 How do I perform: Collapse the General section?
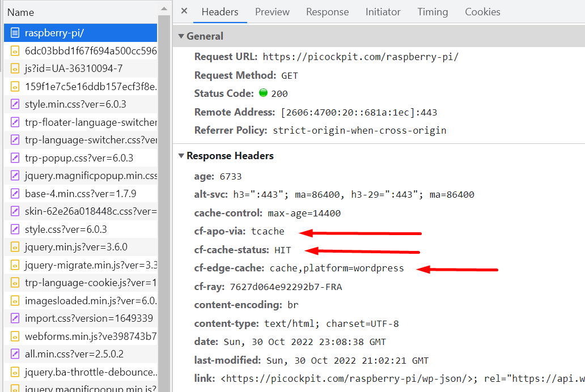(181, 36)
